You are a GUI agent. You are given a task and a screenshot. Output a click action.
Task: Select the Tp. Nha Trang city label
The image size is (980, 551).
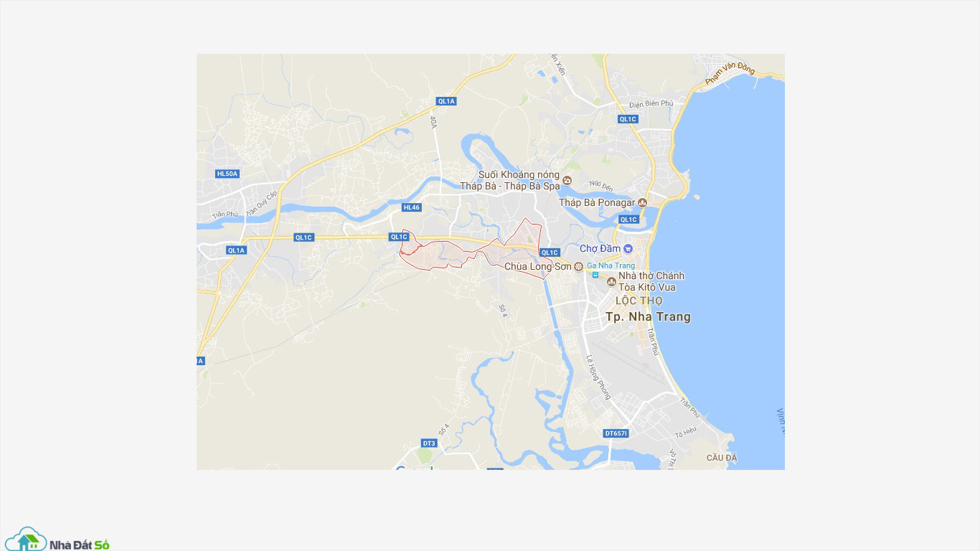(648, 316)
